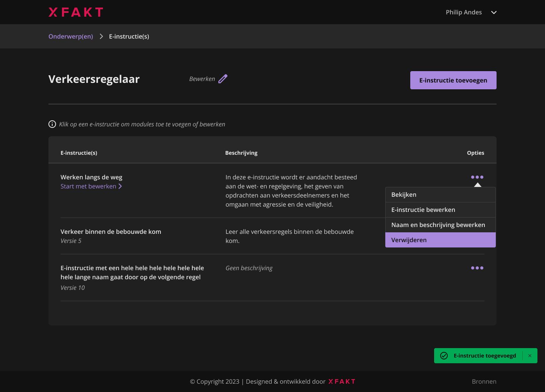545x392 pixels.
Task: Open the Werken langs de weg row title
Action: pyautogui.click(x=91, y=177)
